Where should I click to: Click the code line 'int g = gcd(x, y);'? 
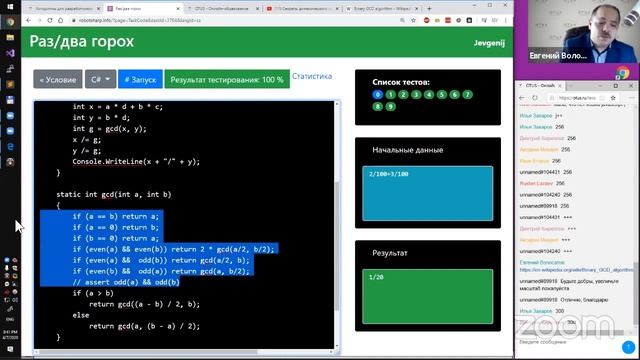109,129
